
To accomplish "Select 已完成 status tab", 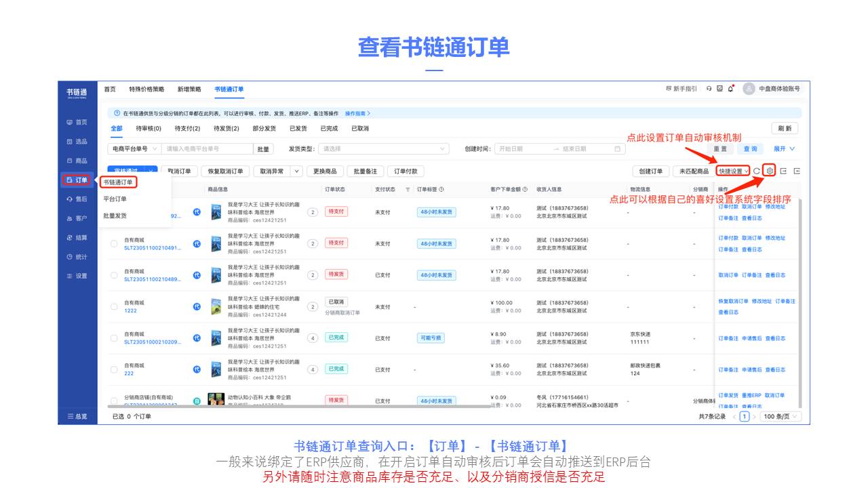I will click(329, 128).
